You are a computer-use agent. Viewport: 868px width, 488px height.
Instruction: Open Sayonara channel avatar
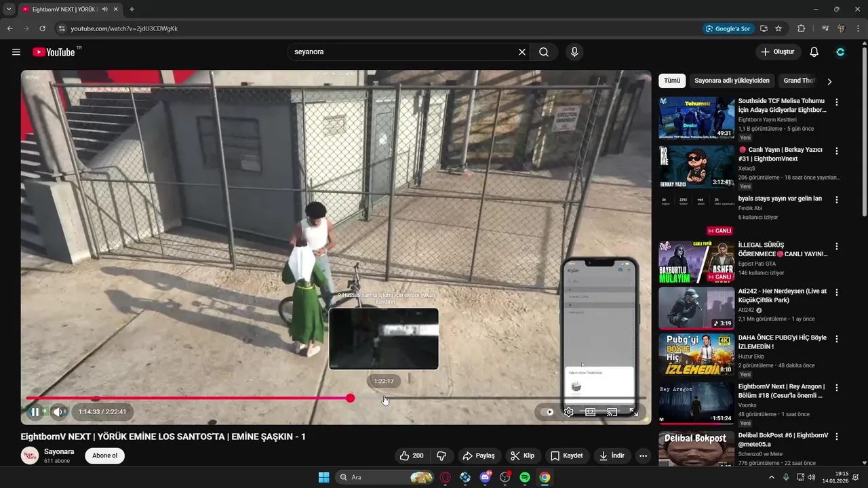(30, 455)
